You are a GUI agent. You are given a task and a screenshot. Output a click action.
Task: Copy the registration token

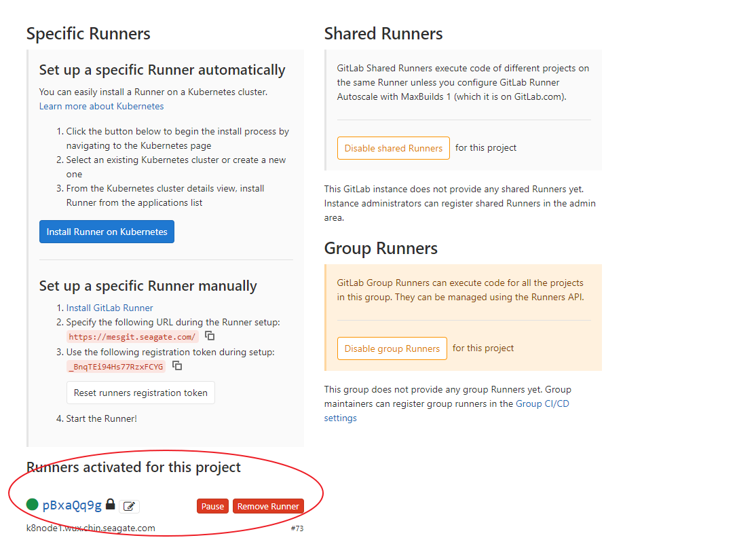(x=177, y=366)
